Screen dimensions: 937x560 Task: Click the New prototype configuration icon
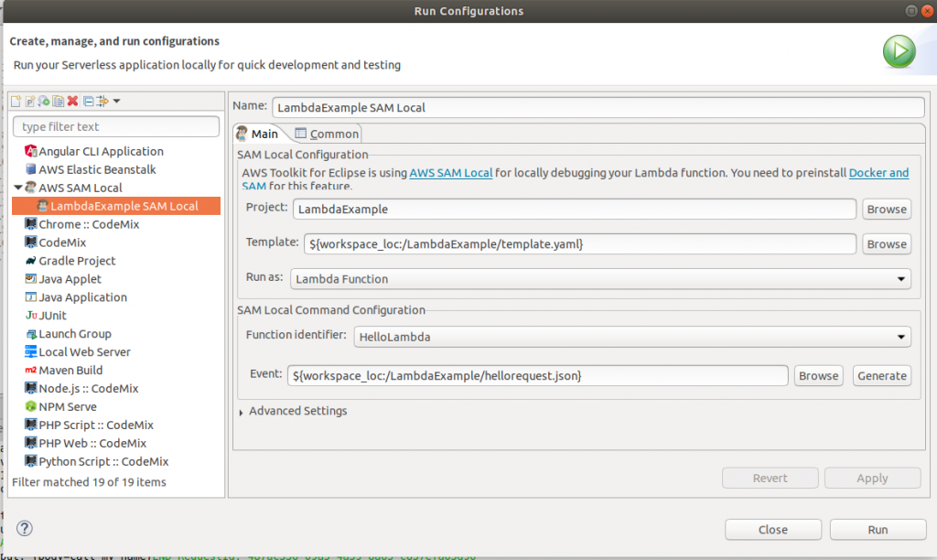pyautogui.click(x=30, y=101)
